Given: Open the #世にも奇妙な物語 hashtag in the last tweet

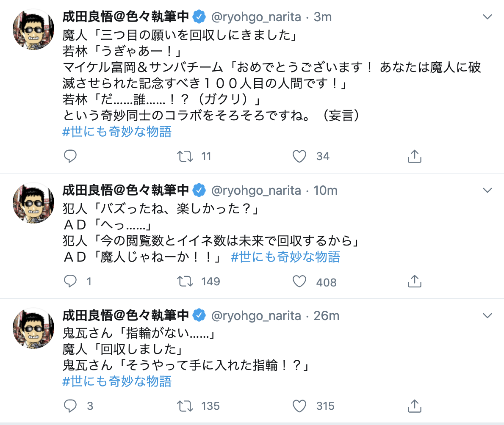Looking at the screenshot, I should tap(117, 381).
